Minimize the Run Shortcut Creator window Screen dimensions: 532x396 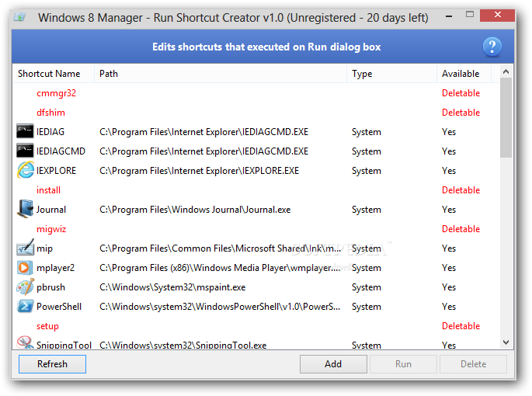[449, 16]
